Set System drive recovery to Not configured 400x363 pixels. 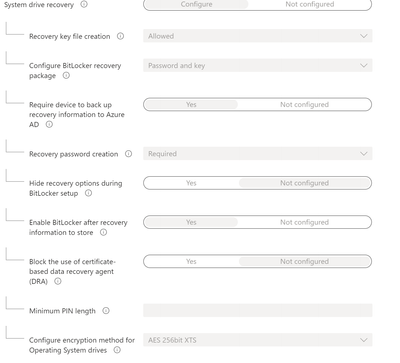pos(310,4)
